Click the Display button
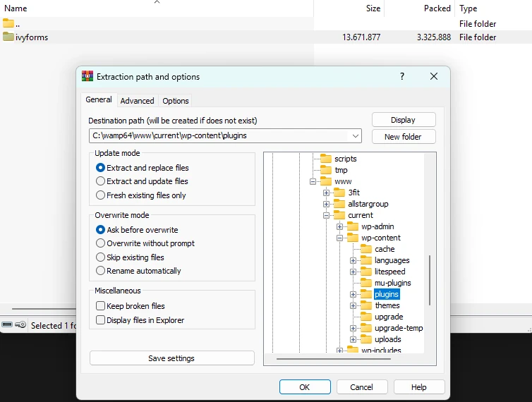 [404, 120]
